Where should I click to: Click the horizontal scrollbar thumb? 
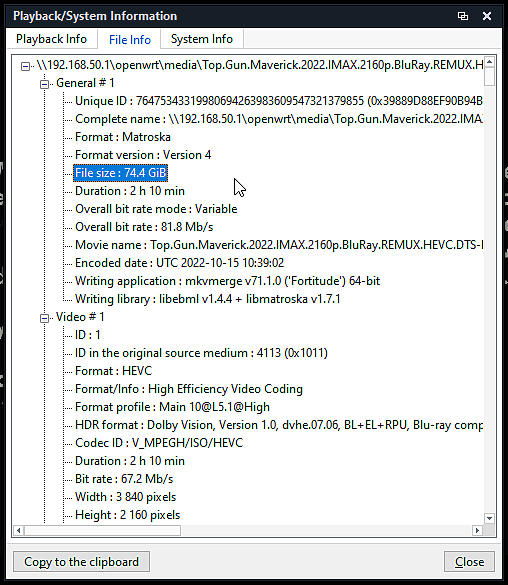click(103, 530)
